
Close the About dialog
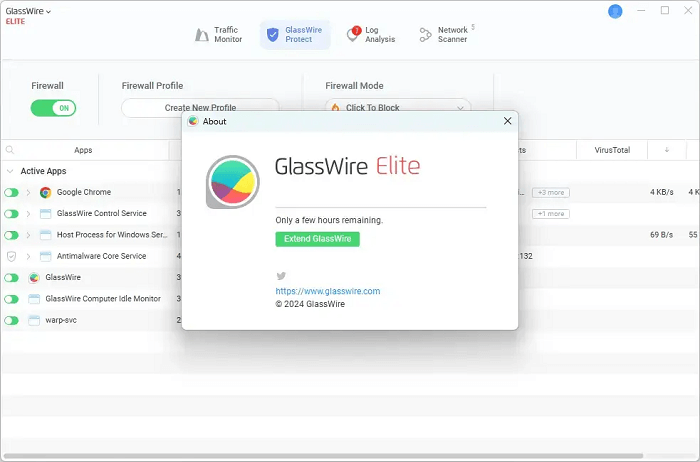[507, 121]
